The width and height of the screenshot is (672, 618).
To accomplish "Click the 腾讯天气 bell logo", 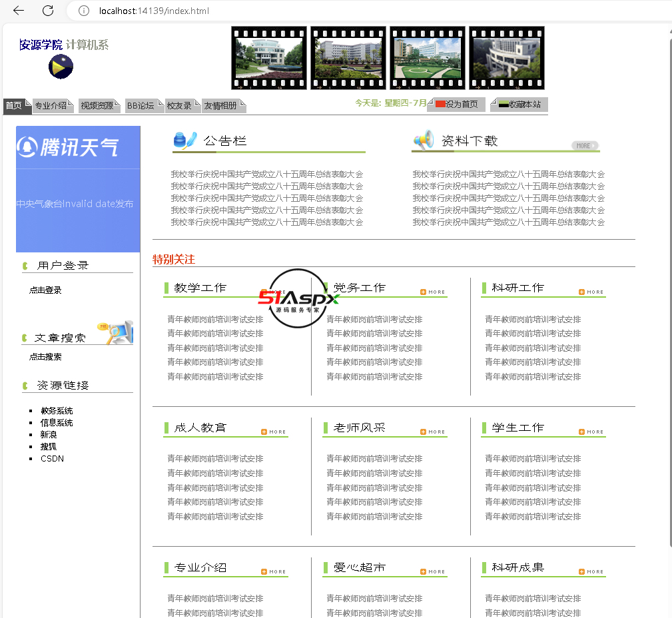I will (27, 147).
